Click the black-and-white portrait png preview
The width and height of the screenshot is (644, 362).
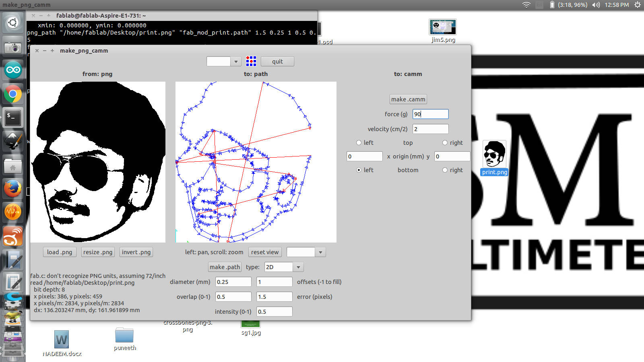[x=98, y=162]
